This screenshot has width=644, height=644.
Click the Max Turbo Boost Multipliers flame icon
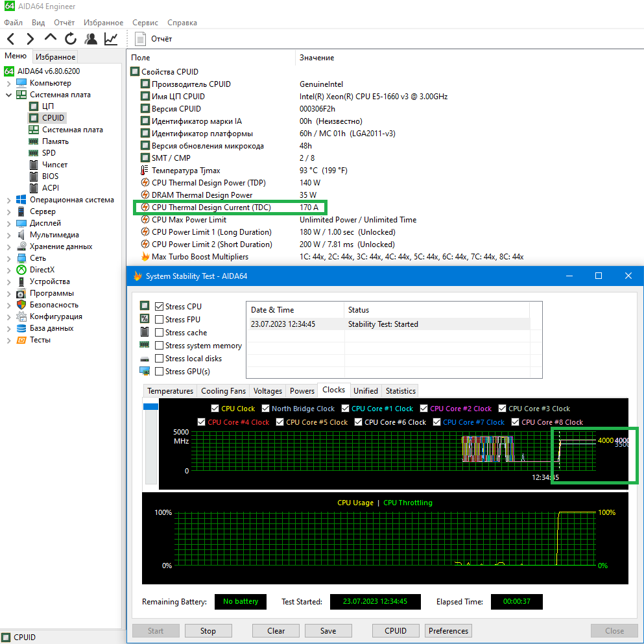pos(145,256)
